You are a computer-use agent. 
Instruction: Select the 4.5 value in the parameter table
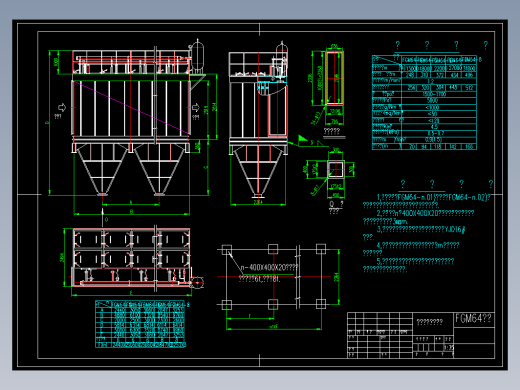click(434, 127)
